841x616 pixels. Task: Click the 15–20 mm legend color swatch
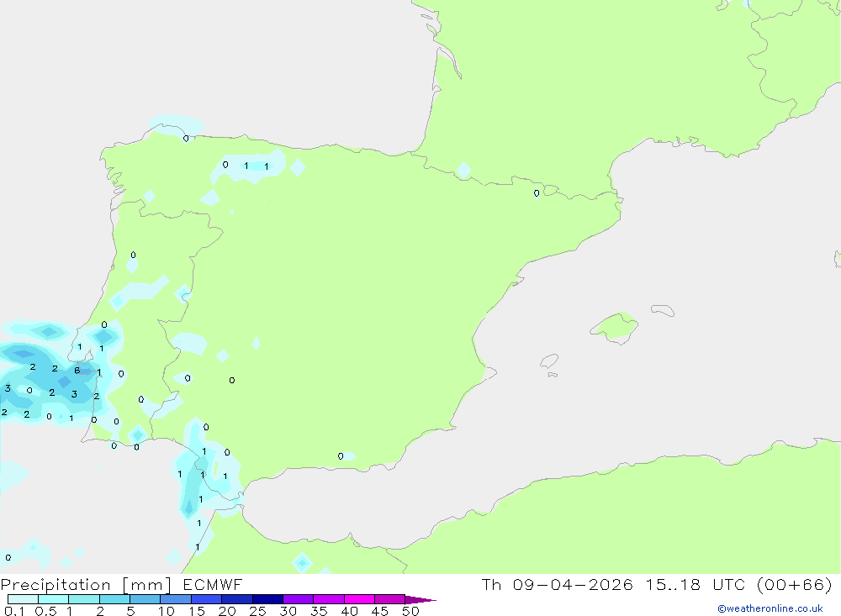tap(206, 599)
